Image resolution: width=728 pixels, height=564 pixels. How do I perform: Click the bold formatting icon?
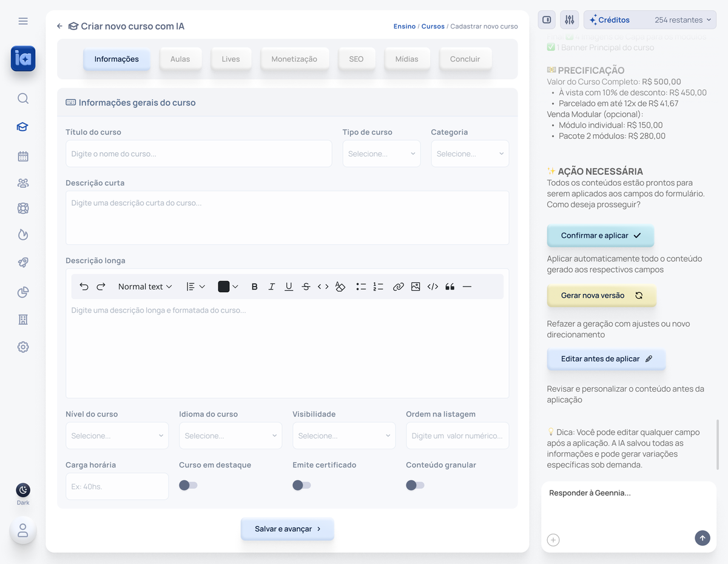click(255, 287)
